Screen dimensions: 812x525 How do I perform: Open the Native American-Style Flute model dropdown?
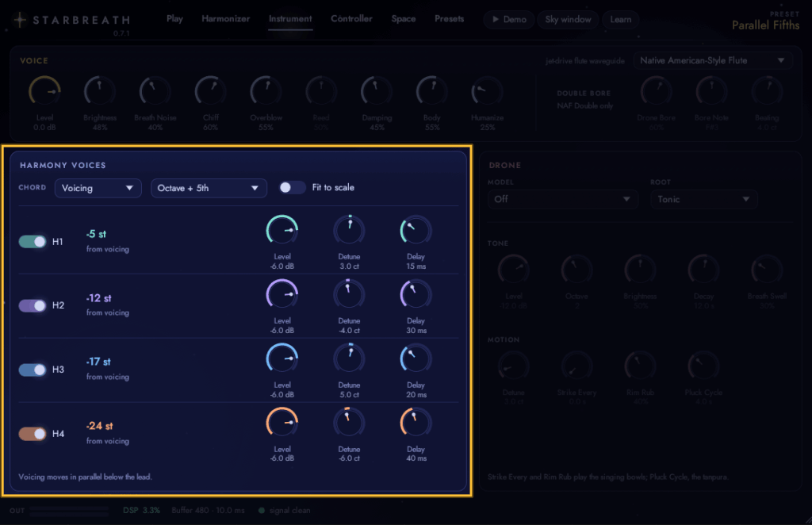pyautogui.click(x=713, y=60)
